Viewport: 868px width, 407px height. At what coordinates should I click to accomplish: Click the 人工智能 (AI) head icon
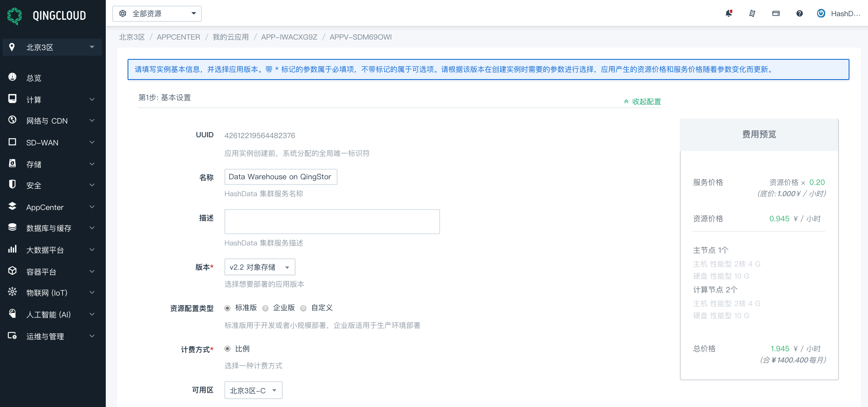[x=13, y=313]
